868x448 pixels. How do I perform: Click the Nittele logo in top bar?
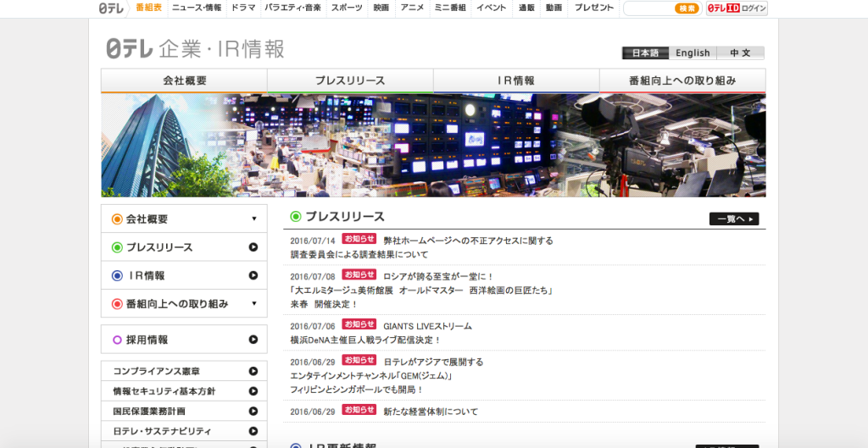[111, 8]
